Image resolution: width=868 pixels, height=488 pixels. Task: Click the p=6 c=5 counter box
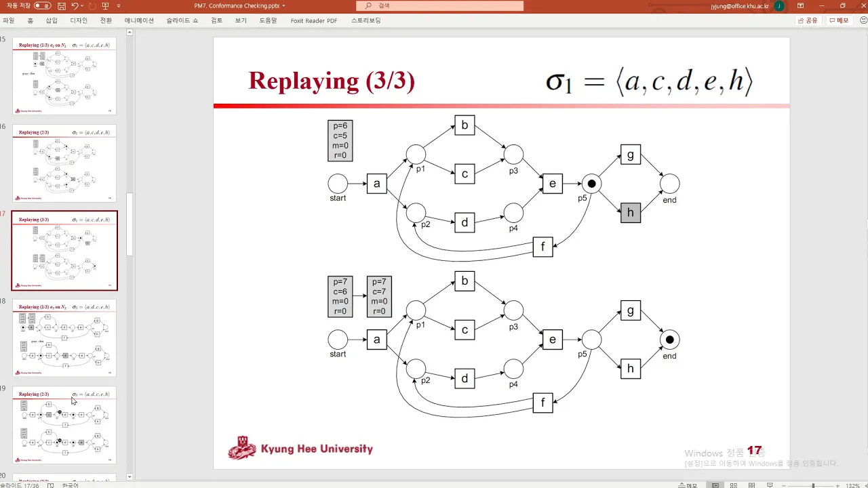coord(340,140)
